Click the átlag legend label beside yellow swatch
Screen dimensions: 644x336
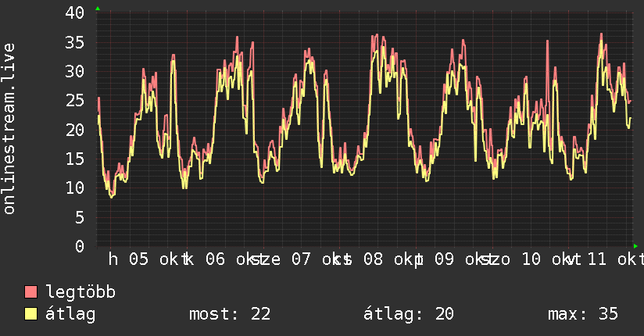point(70,314)
